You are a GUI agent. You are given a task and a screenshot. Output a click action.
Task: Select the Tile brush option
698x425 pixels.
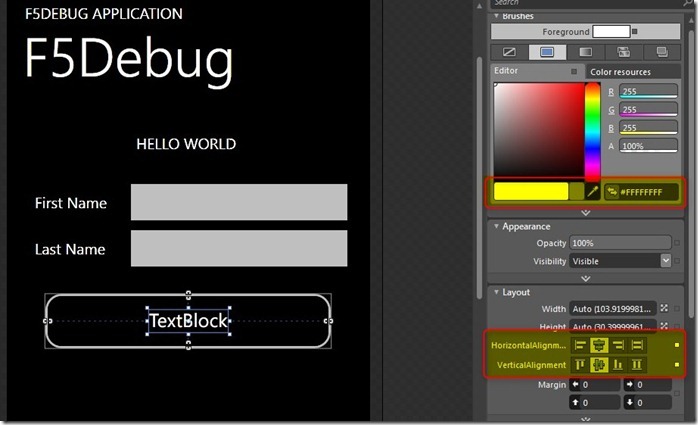coord(624,52)
